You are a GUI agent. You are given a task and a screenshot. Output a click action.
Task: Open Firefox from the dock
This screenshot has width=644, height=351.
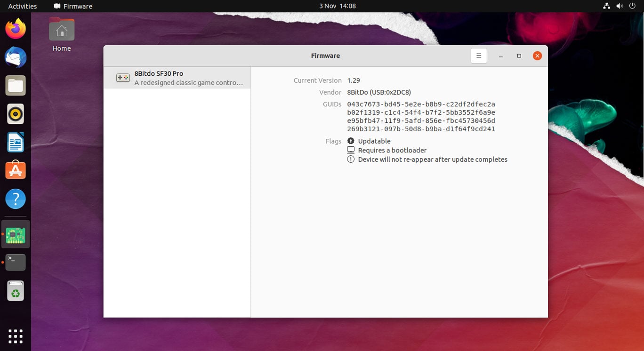click(x=16, y=29)
